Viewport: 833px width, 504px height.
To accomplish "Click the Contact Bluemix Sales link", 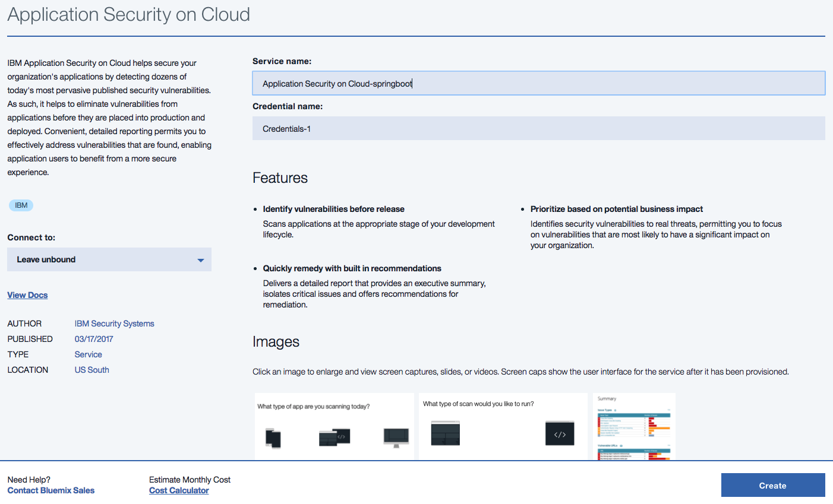I will pos(51,490).
